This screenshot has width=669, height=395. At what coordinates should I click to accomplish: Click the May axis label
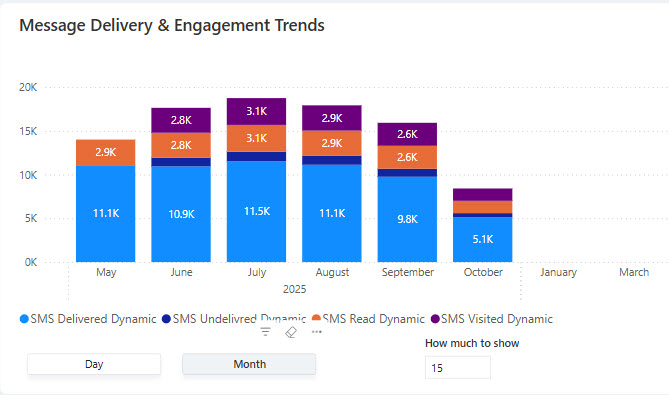tap(106, 272)
